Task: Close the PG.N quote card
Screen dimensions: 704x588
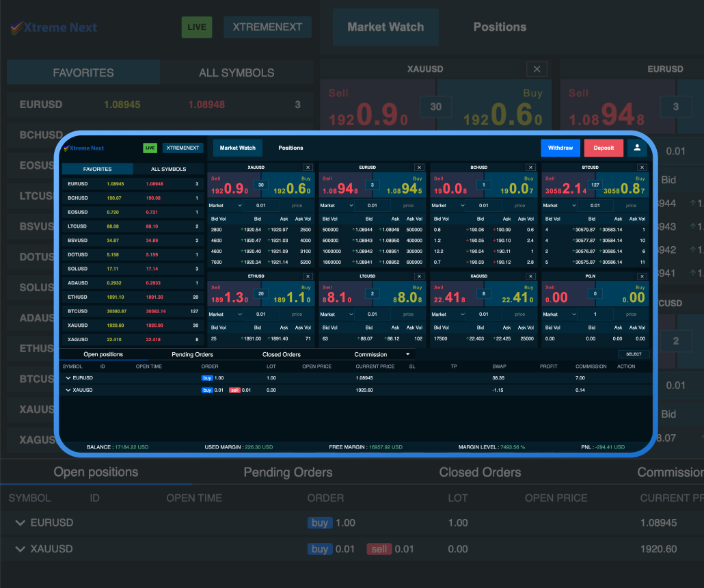Action: (642, 276)
